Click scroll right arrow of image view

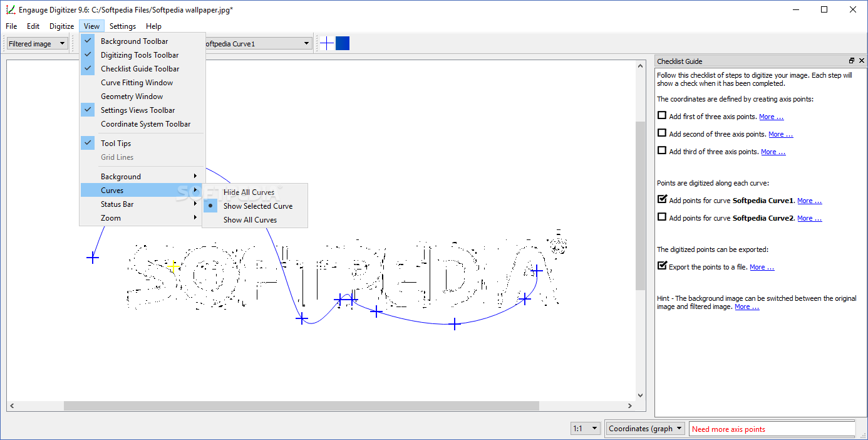click(629, 406)
